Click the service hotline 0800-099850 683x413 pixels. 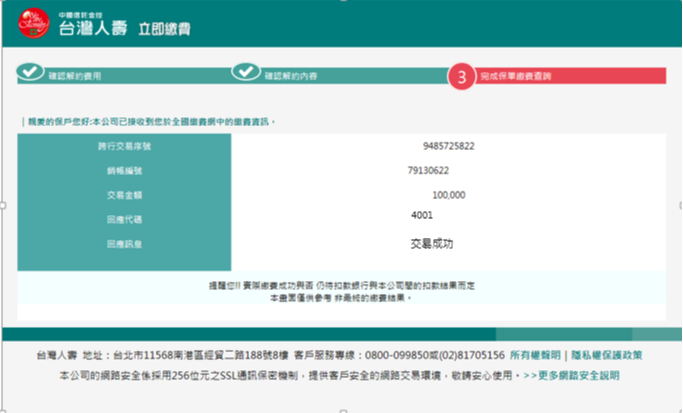coord(396,355)
